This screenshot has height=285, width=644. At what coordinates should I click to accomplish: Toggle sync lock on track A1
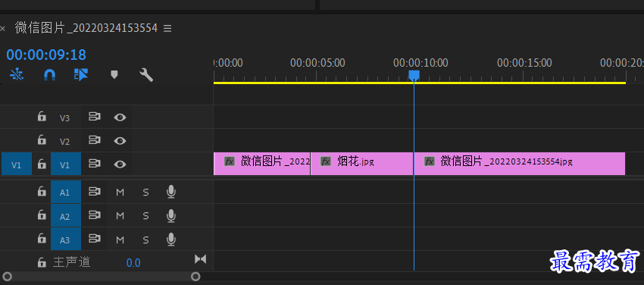(x=95, y=191)
